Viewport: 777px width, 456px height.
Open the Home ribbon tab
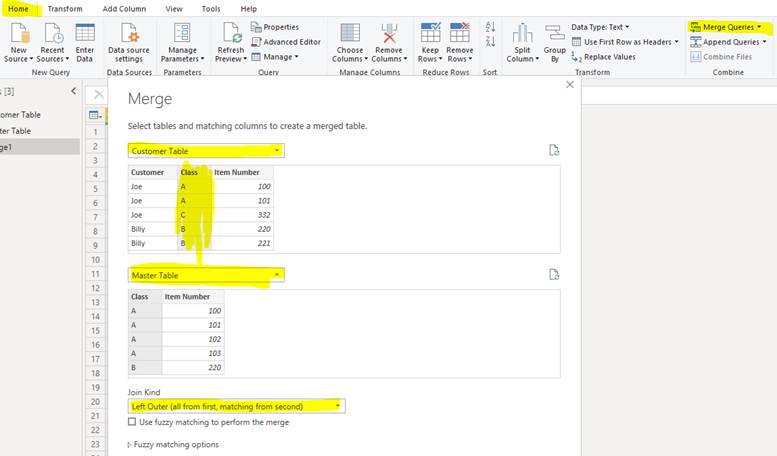tap(18, 9)
